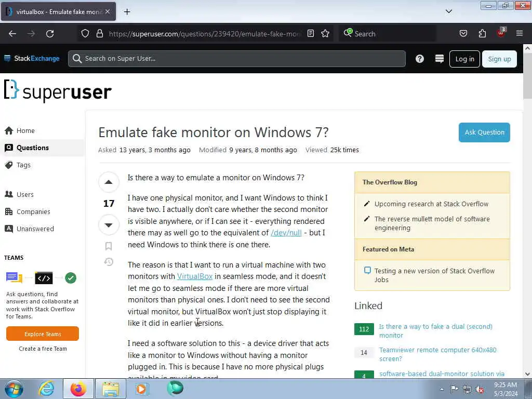Image resolution: width=532 pixels, height=399 pixels.
Task: Click the Explore Teams button
Action: [43, 334]
